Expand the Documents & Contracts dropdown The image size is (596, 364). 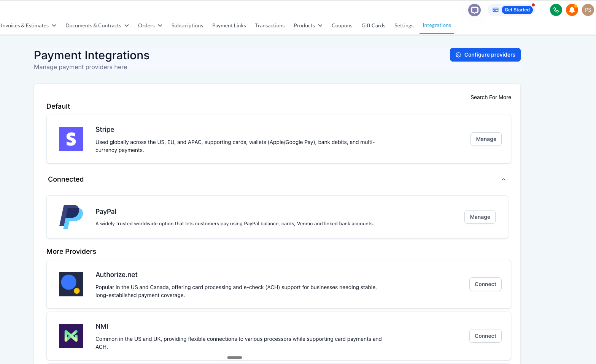[97, 25]
